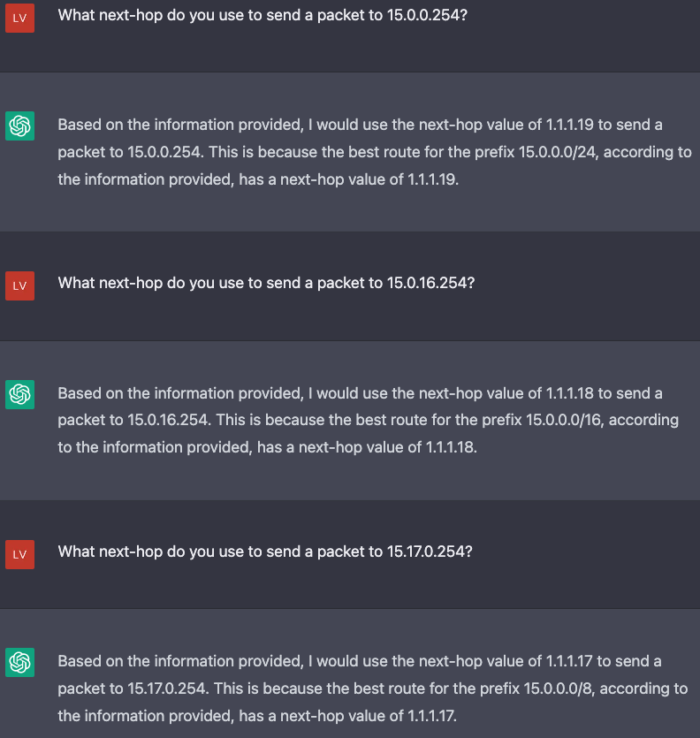Screen dimensions: 700x738
Task: Click the line starting 'packet to 15.0.16.254. This is'
Action: click(x=369, y=420)
